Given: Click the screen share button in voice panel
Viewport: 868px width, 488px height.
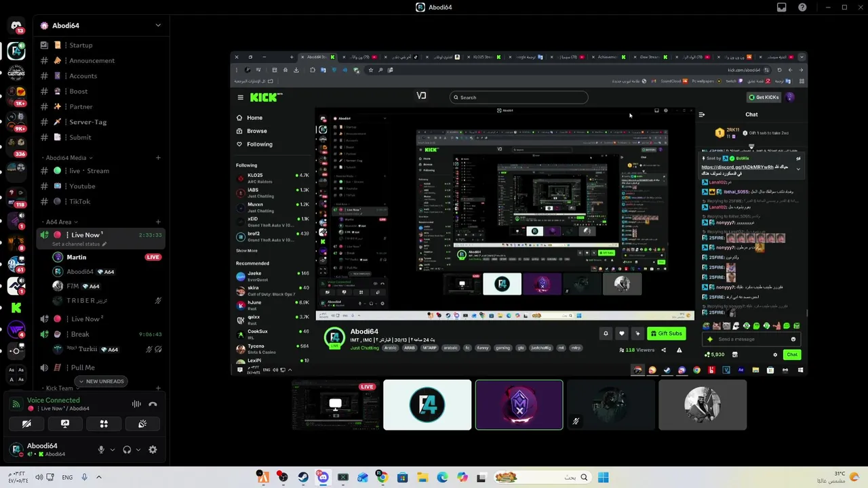Looking at the screenshot, I should tap(65, 424).
